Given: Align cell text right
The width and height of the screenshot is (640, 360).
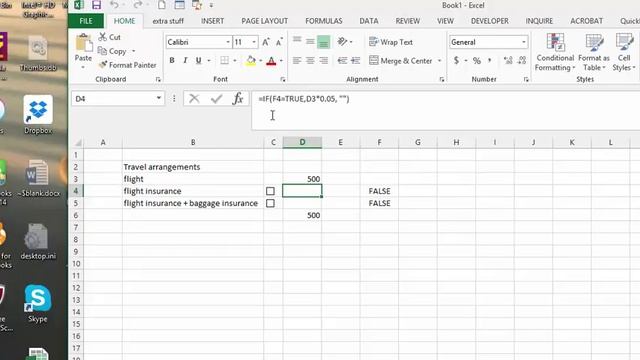Looking at the screenshot, I should coord(324,60).
